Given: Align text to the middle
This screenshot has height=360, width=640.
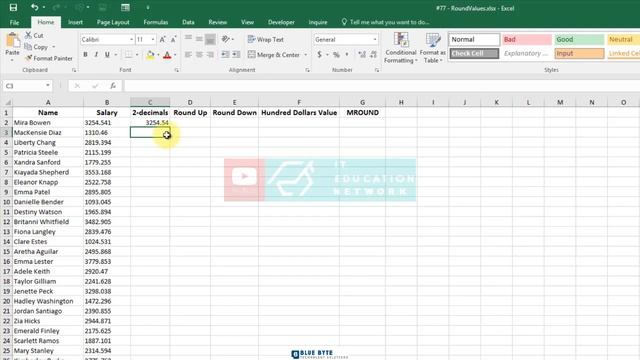Looking at the screenshot, I should coord(199,39).
